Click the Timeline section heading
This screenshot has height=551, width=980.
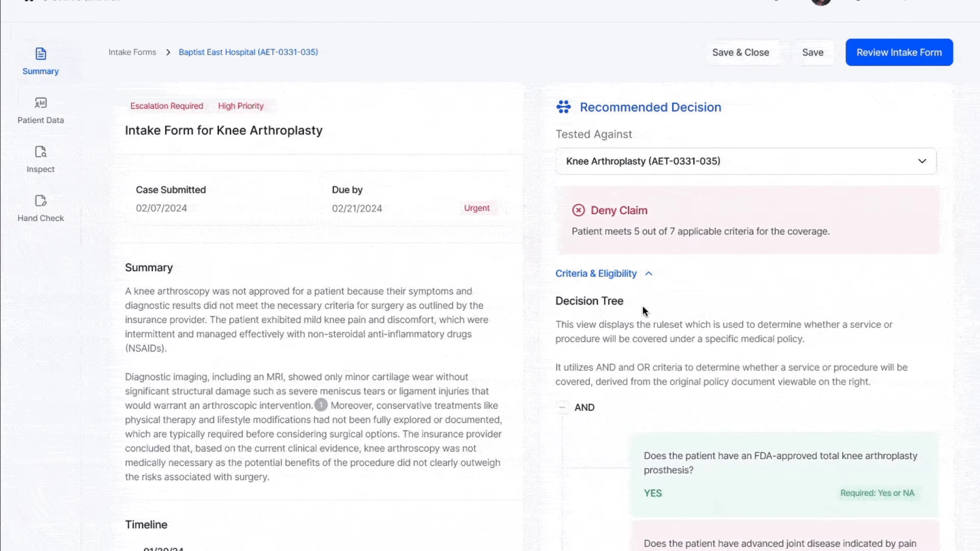click(x=146, y=524)
